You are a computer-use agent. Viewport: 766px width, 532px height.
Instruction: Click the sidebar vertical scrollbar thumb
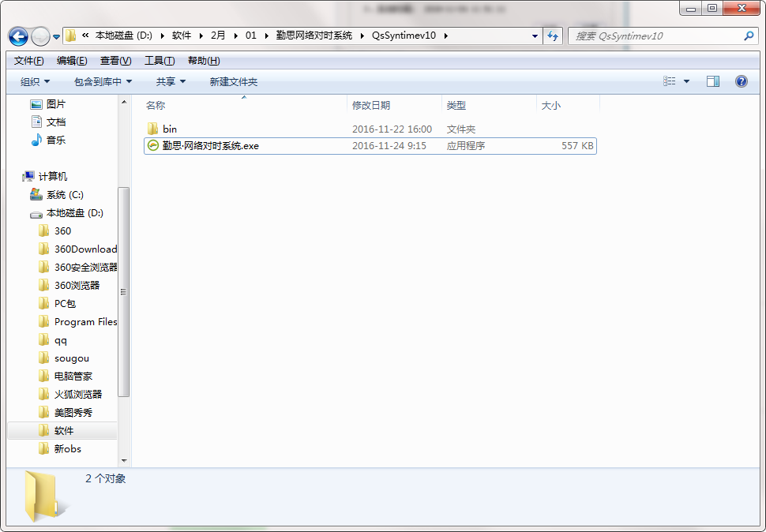click(124, 291)
